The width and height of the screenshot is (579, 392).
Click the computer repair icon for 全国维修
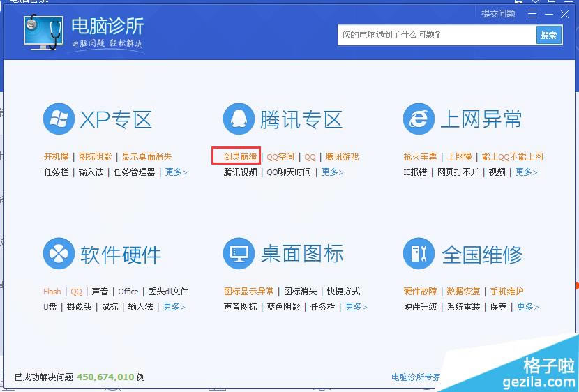(419, 254)
